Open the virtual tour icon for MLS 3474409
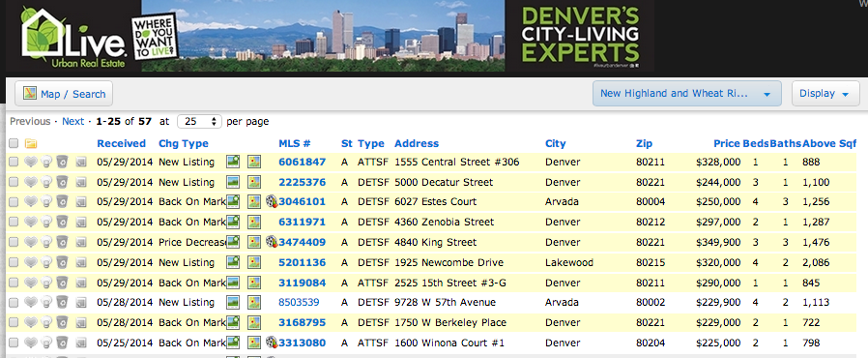 [x=272, y=242]
